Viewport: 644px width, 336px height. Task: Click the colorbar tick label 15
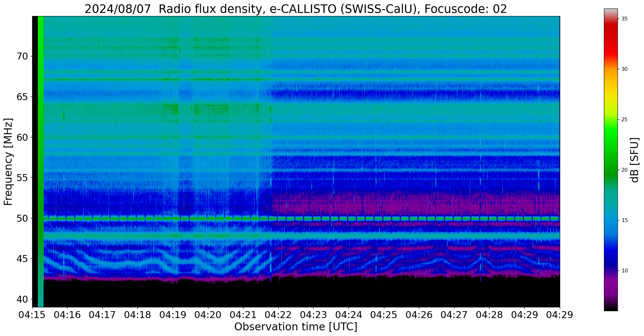[624, 220]
